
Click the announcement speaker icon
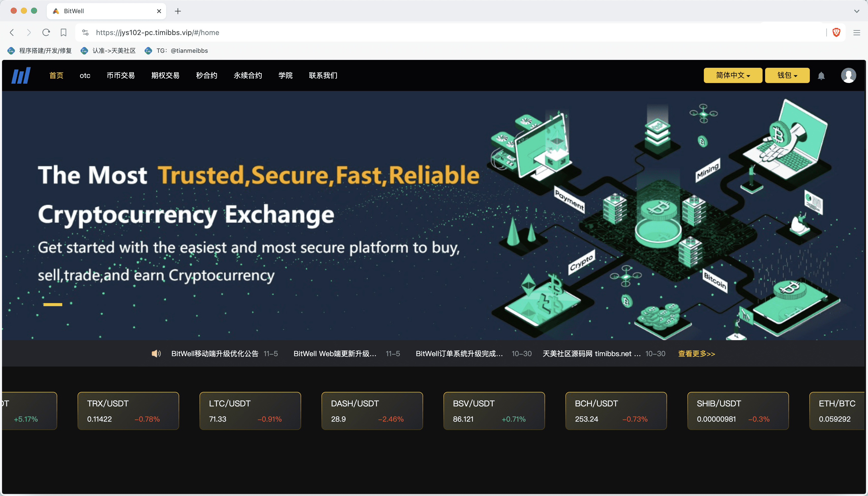(x=156, y=354)
